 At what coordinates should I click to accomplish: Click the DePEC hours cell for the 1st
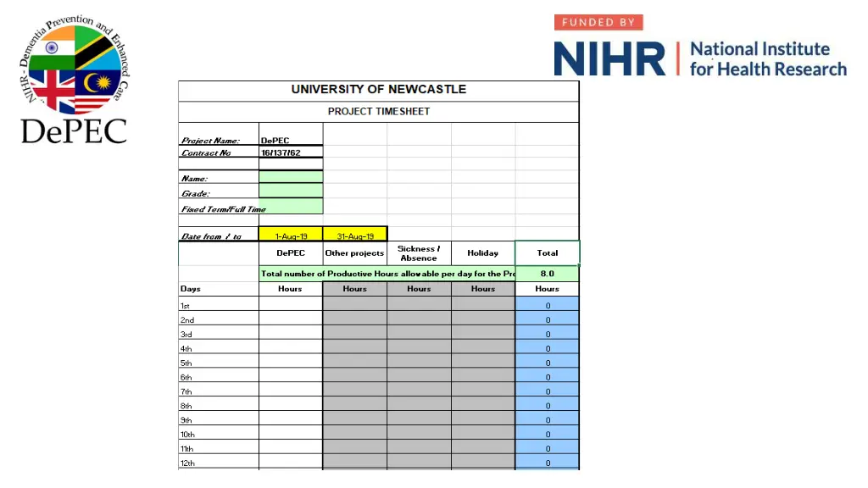coord(291,303)
